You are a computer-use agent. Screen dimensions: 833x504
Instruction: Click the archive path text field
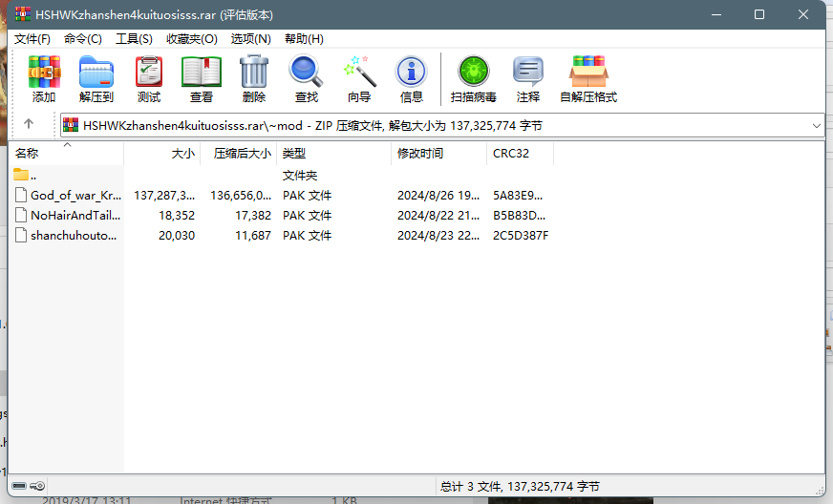pyautogui.click(x=442, y=126)
